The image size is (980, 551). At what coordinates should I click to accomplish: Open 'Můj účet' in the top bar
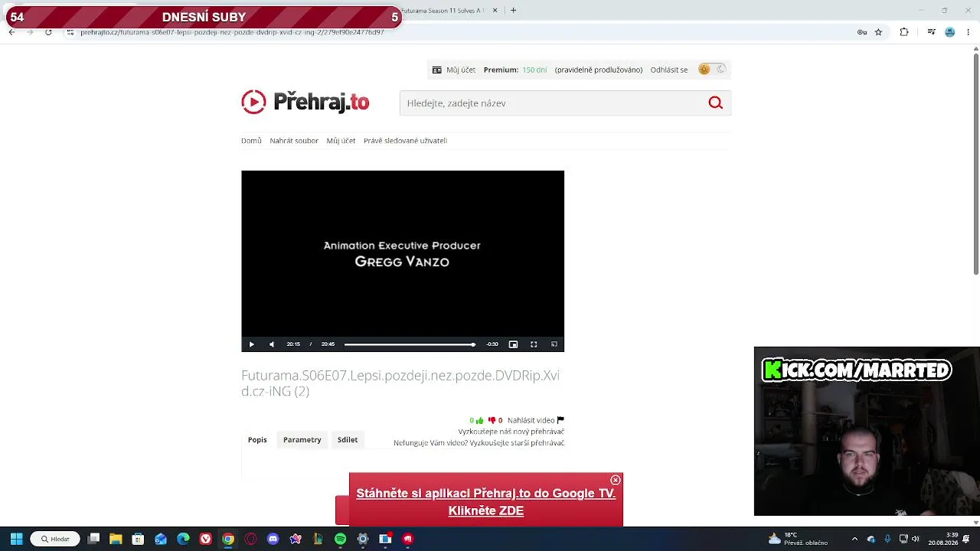454,70
